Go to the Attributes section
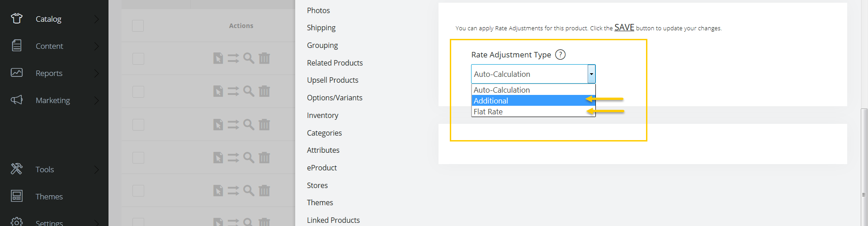The height and width of the screenshot is (226, 868). click(323, 150)
